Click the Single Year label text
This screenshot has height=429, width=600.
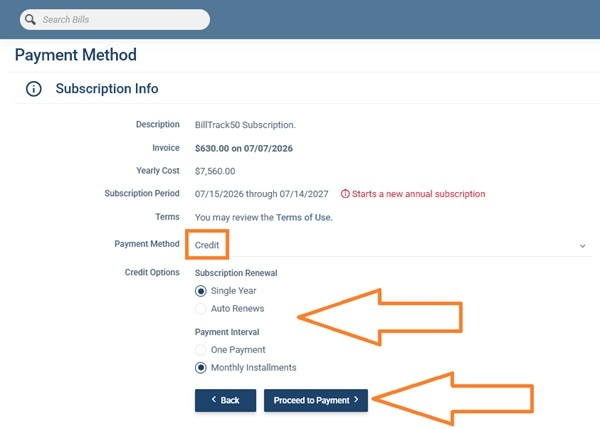[x=233, y=291]
